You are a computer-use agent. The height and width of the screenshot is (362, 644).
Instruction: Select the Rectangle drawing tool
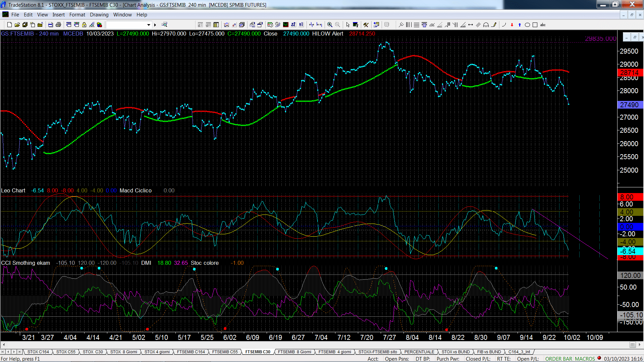tap(535, 25)
